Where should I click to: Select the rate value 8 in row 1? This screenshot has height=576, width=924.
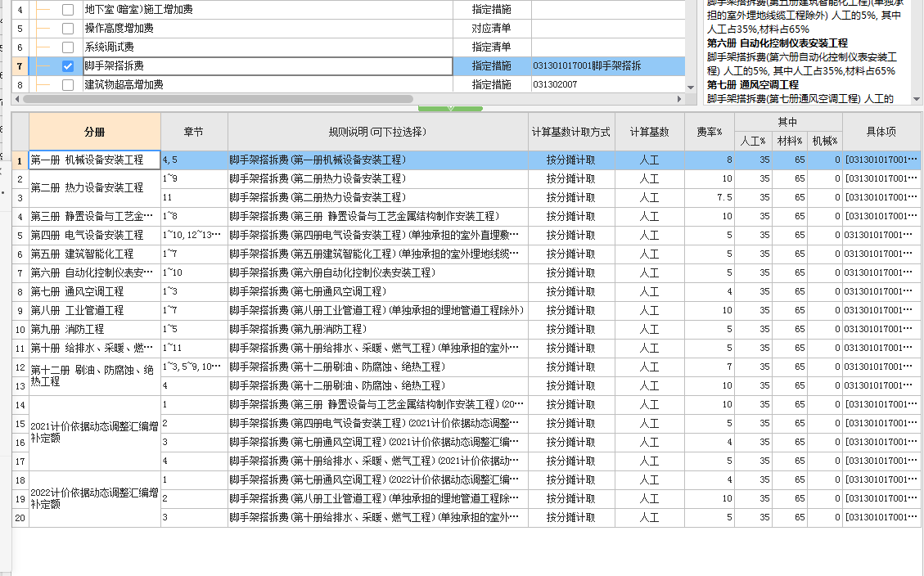(709, 160)
